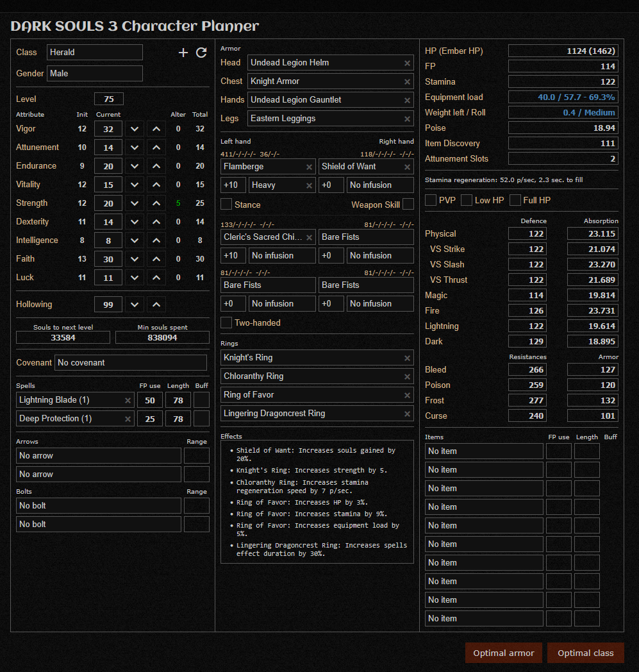Remove the Knight's Ring
Viewport: 639px width, 672px height.
407,358
